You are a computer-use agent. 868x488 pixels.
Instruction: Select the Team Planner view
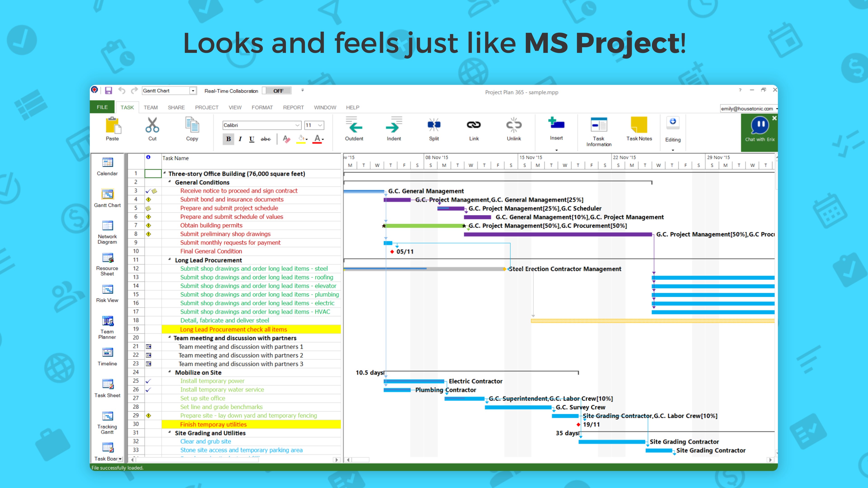pyautogui.click(x=107, y=324)
